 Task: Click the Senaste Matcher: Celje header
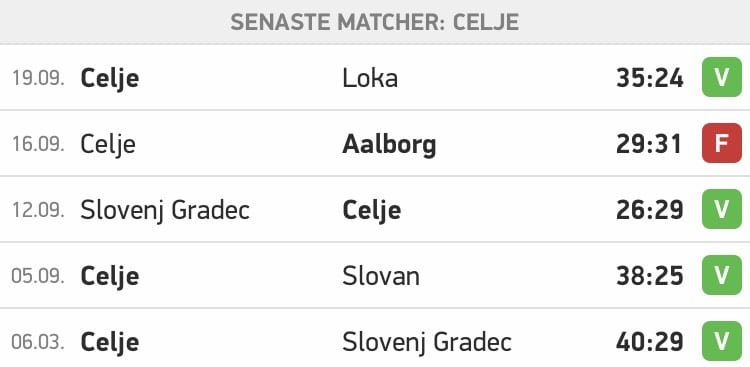coord(375,22)
